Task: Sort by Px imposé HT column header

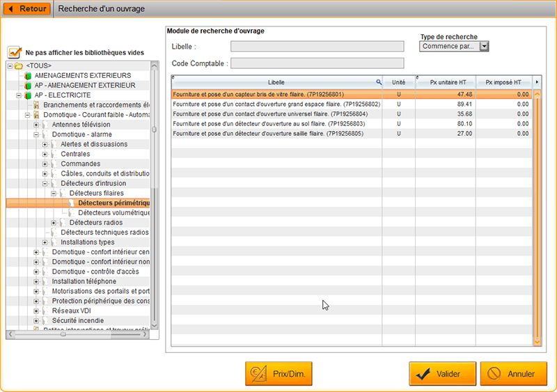Action: (503, 82)
